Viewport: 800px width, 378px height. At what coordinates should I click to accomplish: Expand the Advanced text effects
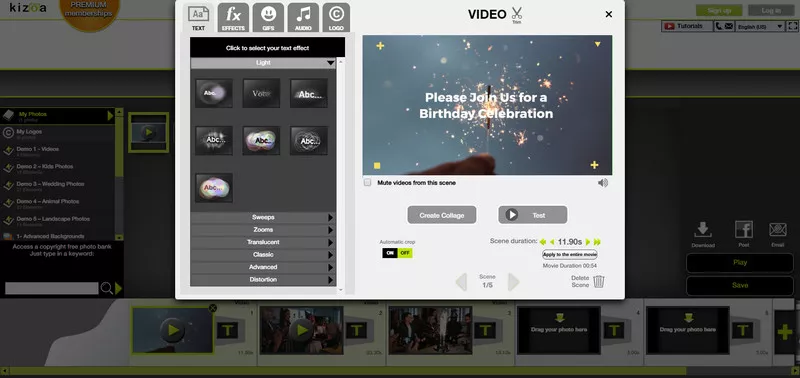click(x=263, y=267)
